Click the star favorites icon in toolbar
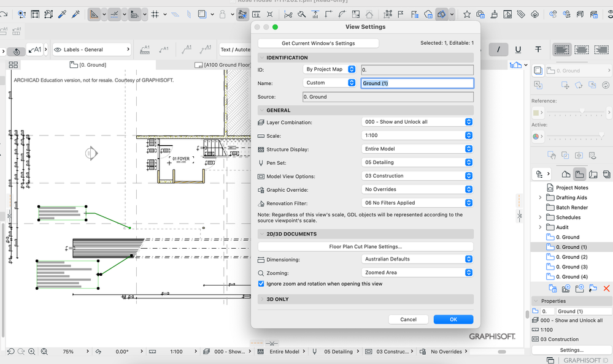The height and width of the screenshot is (364, 613). (x=467, y=14)
